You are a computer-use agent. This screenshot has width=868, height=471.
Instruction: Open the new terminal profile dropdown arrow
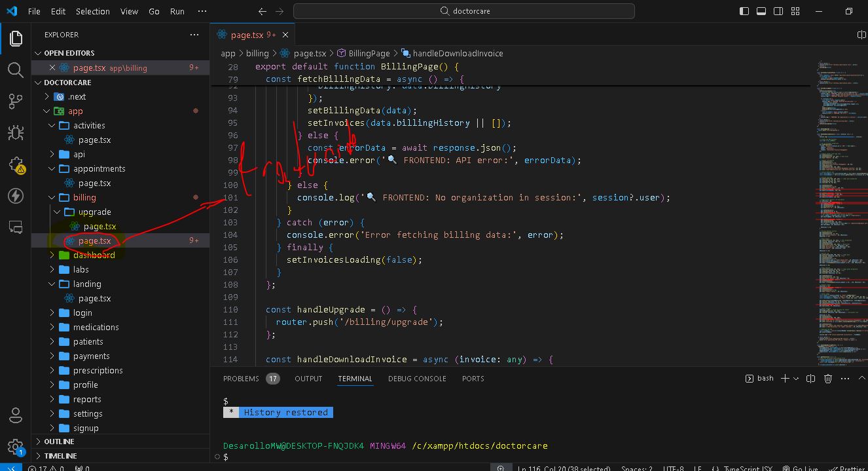point(796,379)
